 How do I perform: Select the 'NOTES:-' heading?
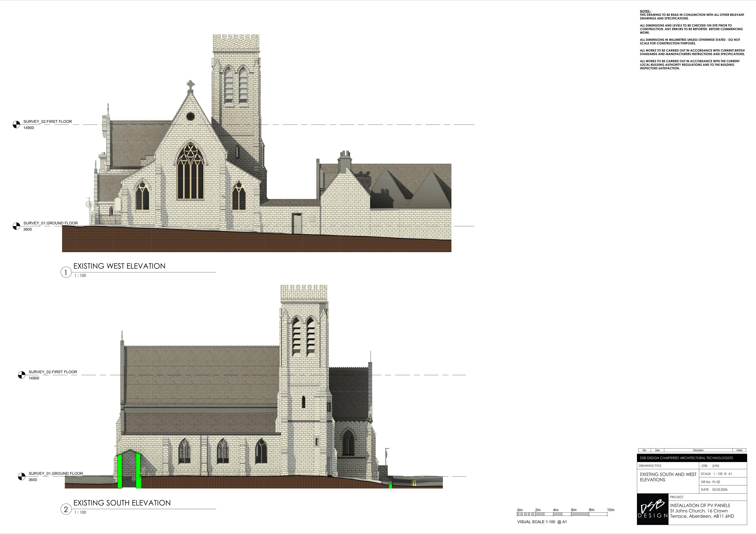pyautogui.click(x=645, y=11)
